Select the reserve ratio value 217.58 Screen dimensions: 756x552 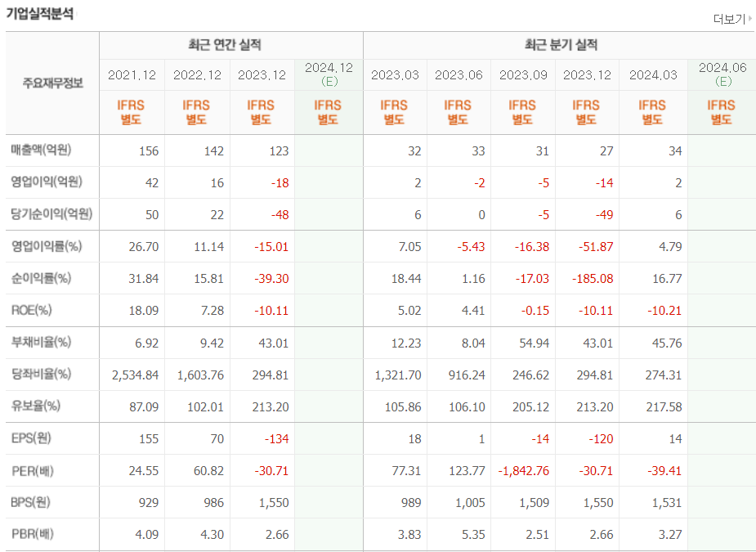[x=664, y=406]
